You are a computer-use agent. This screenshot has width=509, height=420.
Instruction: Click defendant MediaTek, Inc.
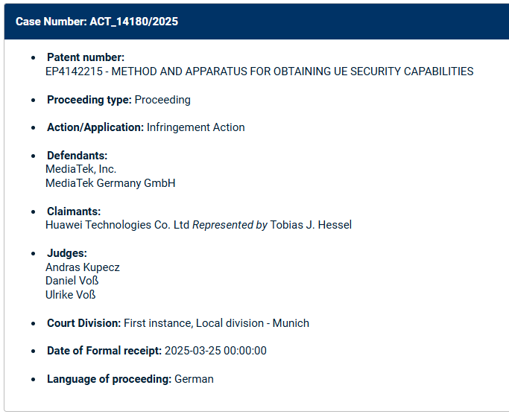pyautogui.click(x=80, y=169)
